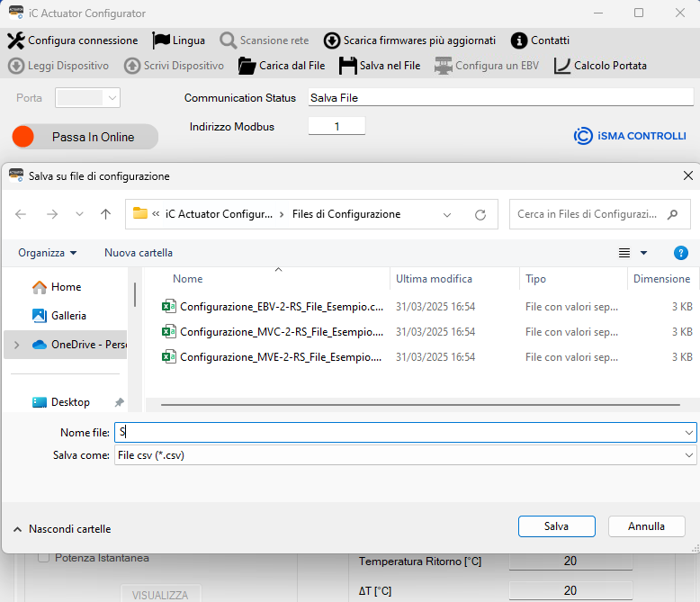Click the Annulla button
The height and width of the screenshot is (602, 700).
click(646, 526)
